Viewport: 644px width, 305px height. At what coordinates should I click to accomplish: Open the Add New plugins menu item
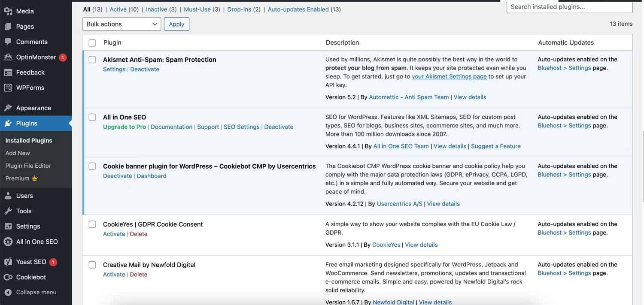coord(18,152)
